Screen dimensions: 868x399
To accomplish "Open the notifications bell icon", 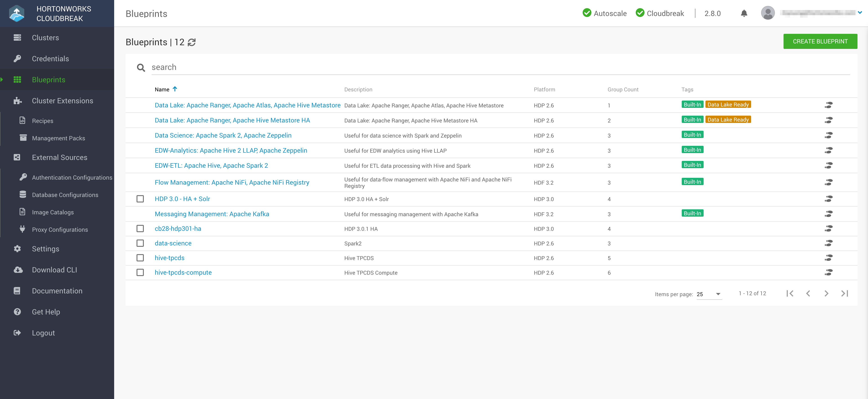I will point(744,13).
